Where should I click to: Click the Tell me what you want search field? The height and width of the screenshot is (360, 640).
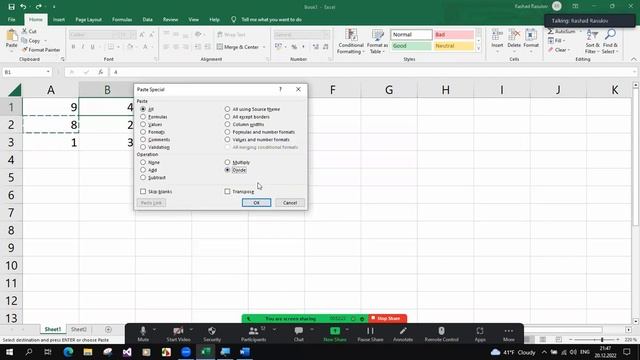tap(271, 20)
